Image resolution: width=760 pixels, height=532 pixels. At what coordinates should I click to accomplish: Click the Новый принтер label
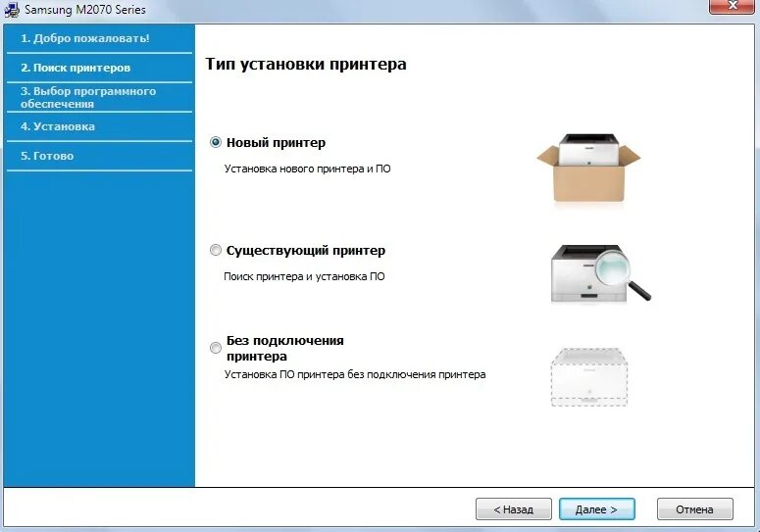[x=276, y=143]
